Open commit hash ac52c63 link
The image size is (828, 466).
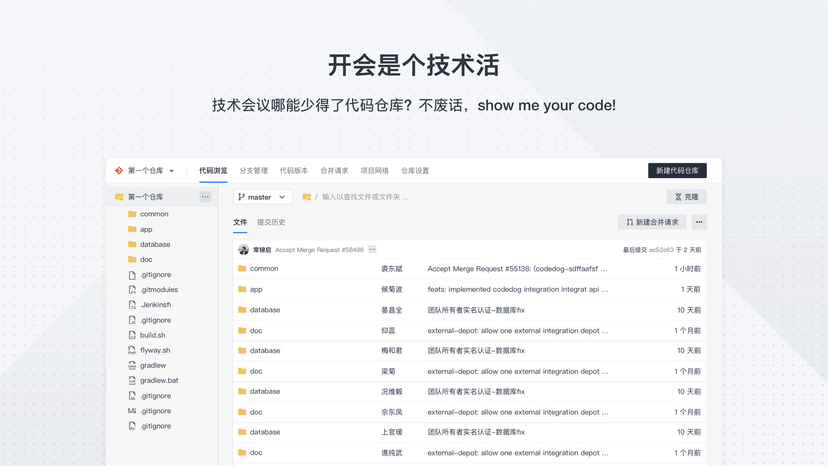click(x=661, y=250)
